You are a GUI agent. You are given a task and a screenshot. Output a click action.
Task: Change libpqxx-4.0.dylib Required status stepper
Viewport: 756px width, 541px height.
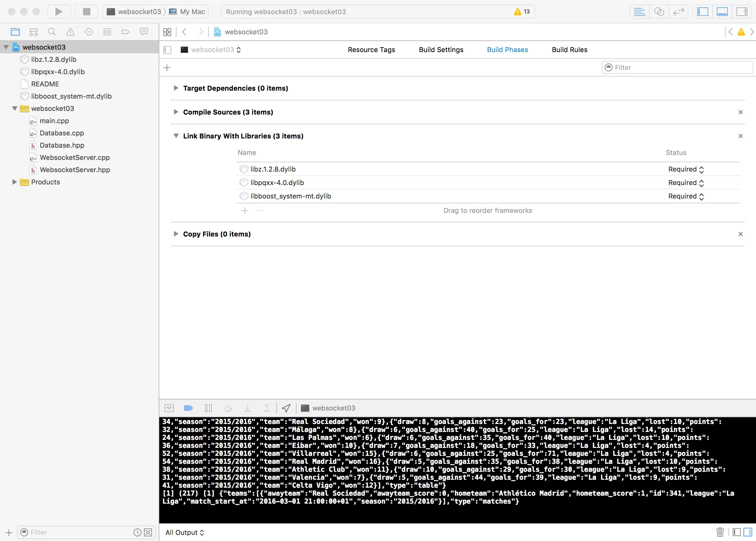pyautogui.click(x=701, y=183)
